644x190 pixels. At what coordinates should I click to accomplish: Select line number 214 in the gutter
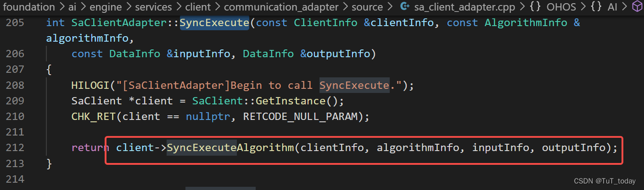15,179
